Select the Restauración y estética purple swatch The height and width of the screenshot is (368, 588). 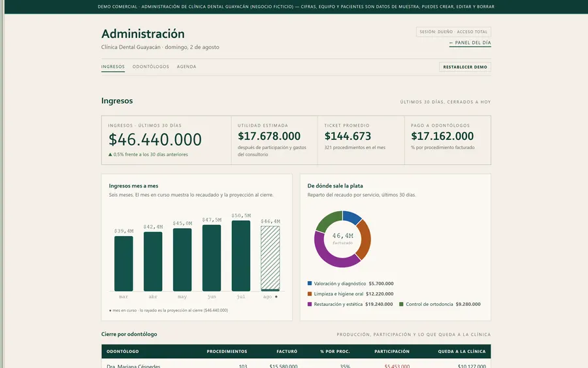click(310, 304)
